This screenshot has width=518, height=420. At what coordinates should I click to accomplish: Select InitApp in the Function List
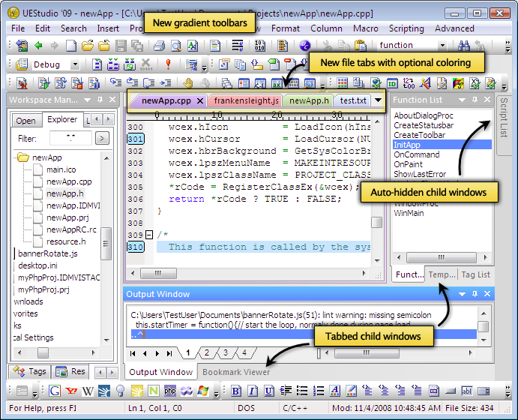(442, 145)
